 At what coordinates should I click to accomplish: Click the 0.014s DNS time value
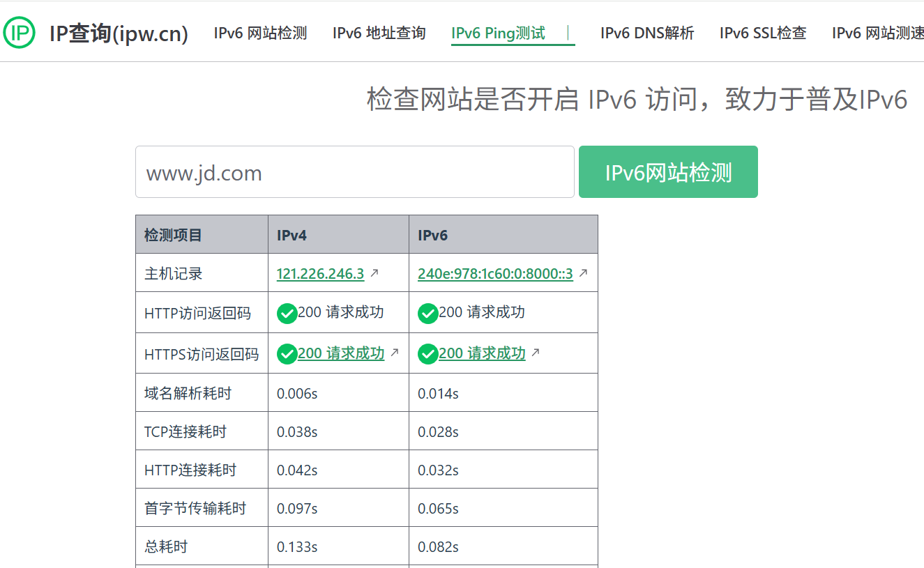click(438, 394)
